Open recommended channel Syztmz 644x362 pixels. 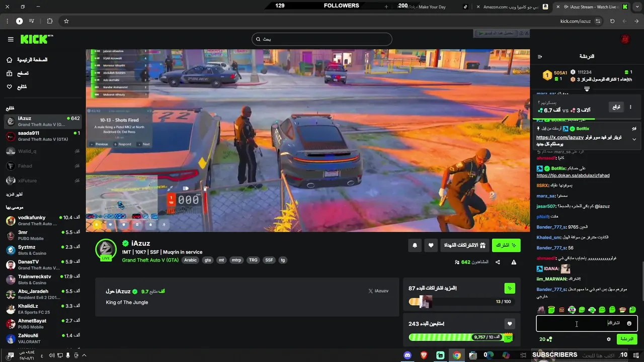(43, 250)
